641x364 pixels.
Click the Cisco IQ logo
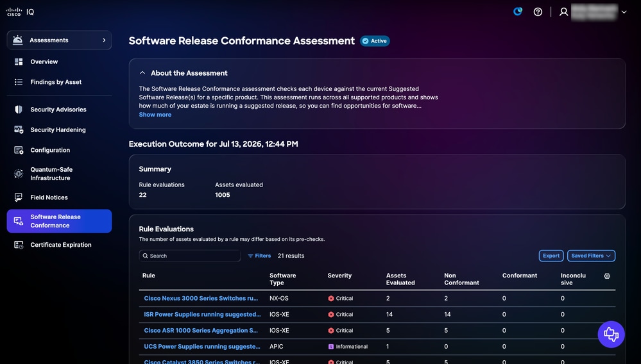coord(20,12)
